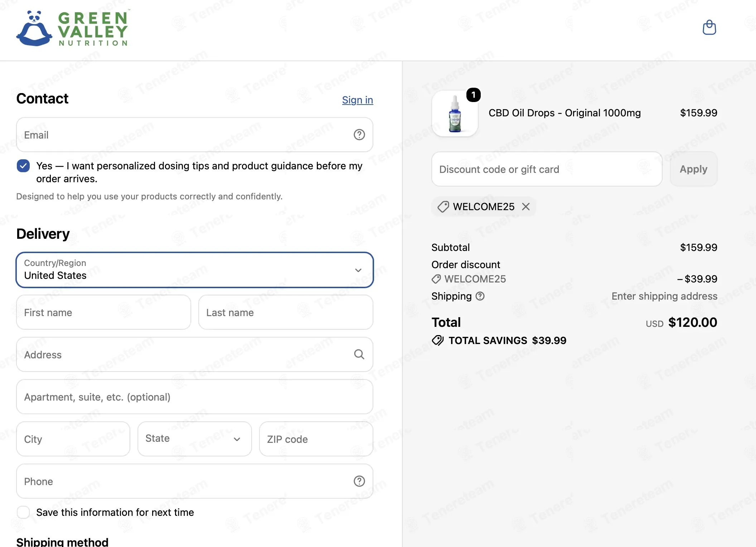Open the Country/Region dropdown
The width and height of the screenshot is (756, 547).
click(195, 270)
